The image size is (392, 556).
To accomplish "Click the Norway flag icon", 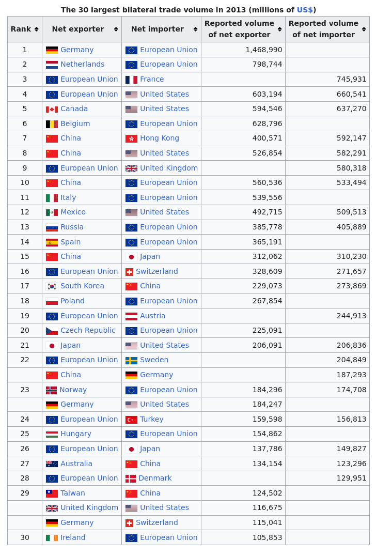I will tap(51, 390).
